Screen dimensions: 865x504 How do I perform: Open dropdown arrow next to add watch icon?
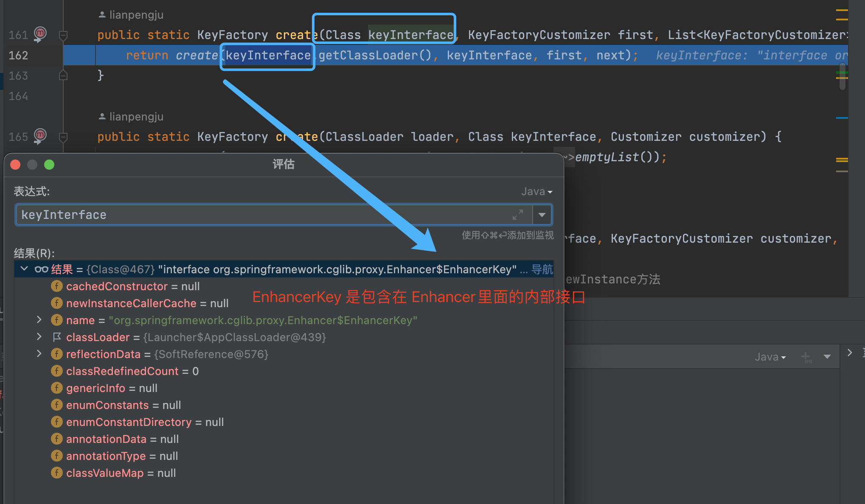point(827,357)
